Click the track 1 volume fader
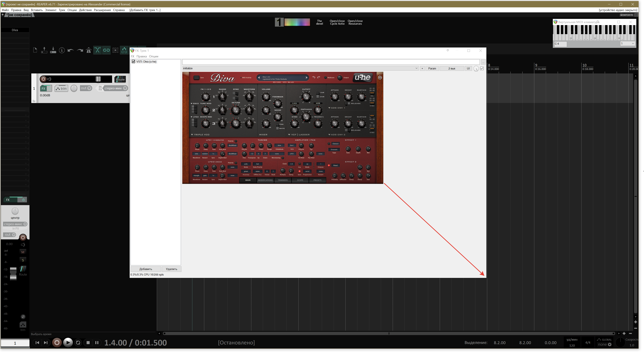 point(98,79)
